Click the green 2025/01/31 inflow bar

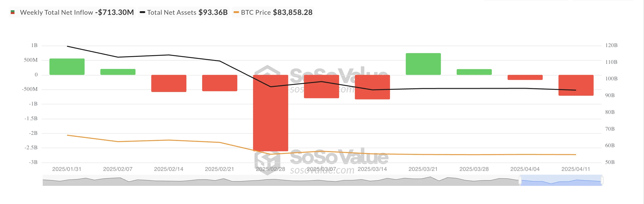[67, 67]
